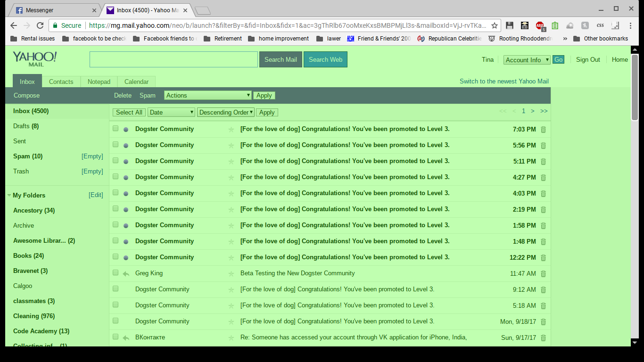Open the Date sort dropdown
The height and width of the screenshot is (362, 644).
(x=171, y=112)
